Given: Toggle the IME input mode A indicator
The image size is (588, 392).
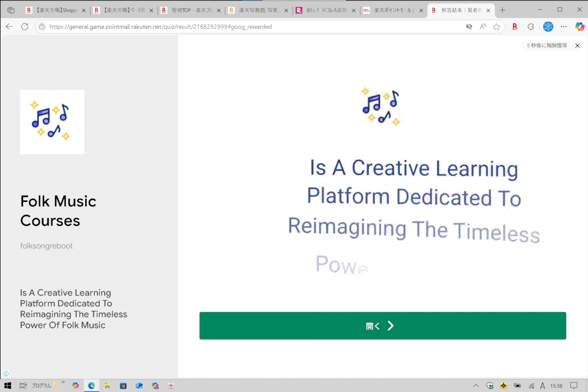Looking at the screenshot, I should point(542,386).
